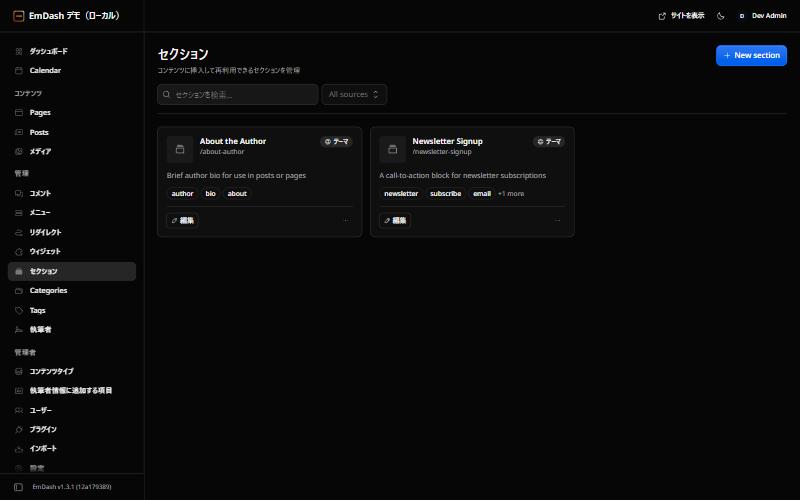Click the EmDash v1.3.1 version text
Screen dimensions: 800x500
[72, 487]
